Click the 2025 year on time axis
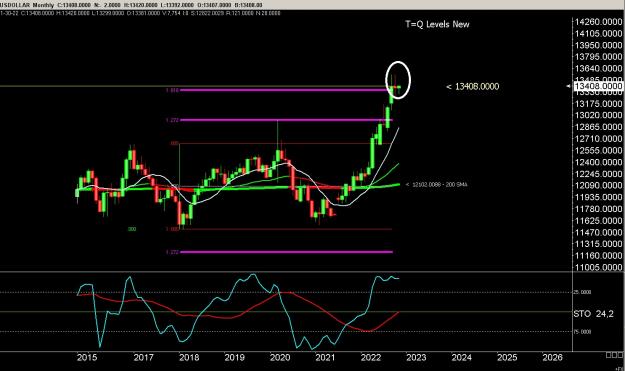Image resolution: width=625 pixels, height=371 pixels. [x=507, y=357]
